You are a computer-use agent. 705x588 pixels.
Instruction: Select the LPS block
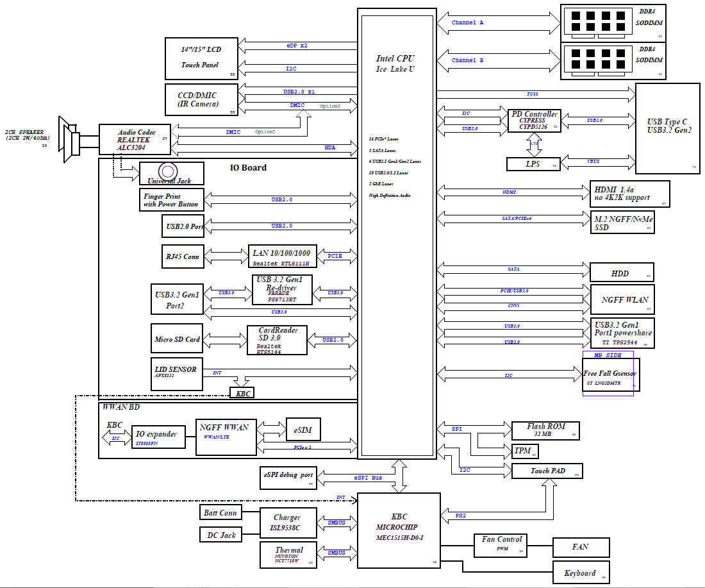click(533, 164)
